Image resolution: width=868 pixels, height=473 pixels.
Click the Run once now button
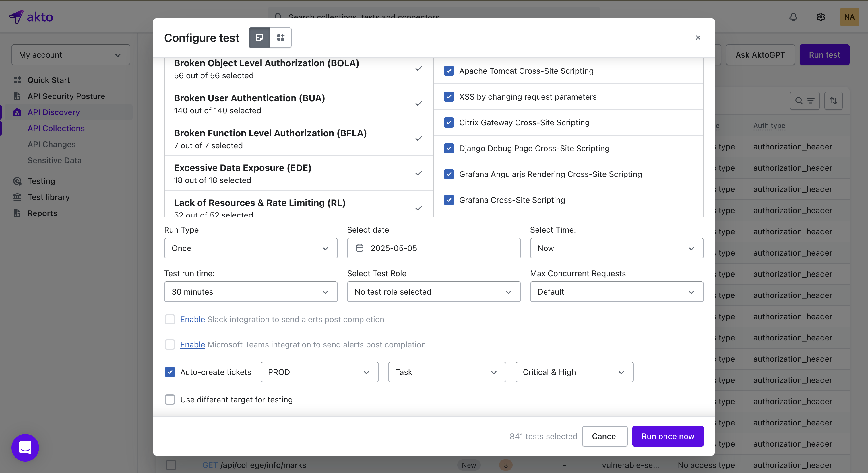pos(668,436)
